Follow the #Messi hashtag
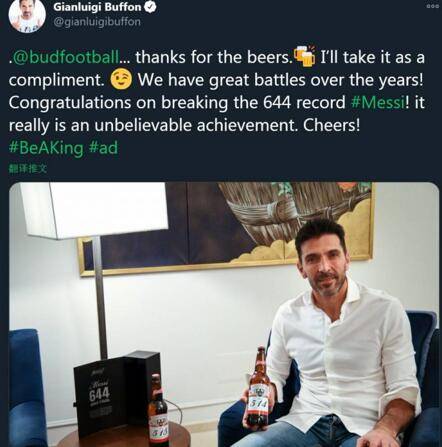Viewport: 442px width, 447px height. [378, 102]
